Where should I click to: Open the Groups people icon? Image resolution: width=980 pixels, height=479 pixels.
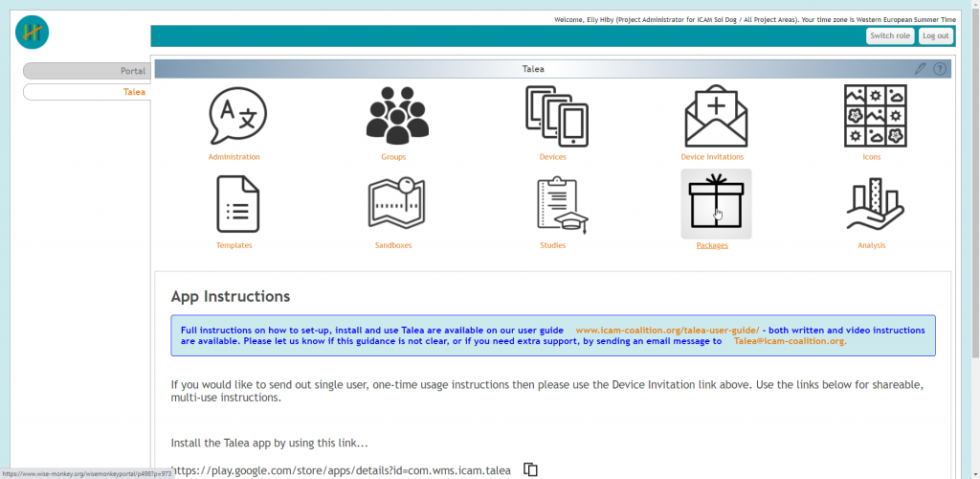(397, 115)
